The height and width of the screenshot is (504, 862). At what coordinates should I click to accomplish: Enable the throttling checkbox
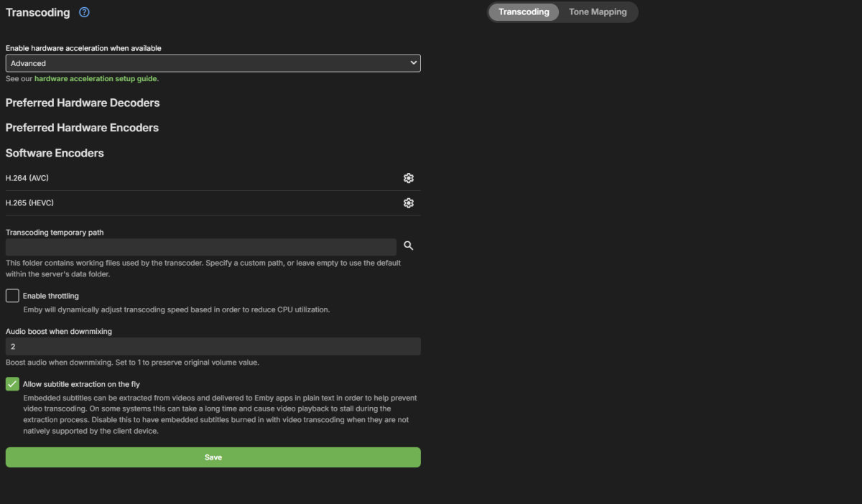pos(12,296)
